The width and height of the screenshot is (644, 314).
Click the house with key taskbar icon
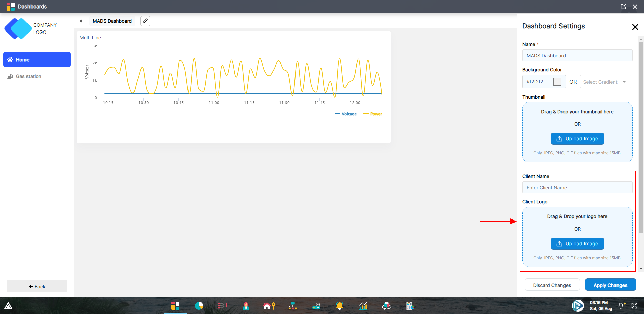pos(269,306)
